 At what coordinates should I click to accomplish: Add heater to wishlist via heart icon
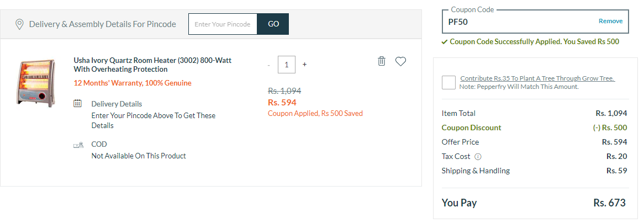400,61
